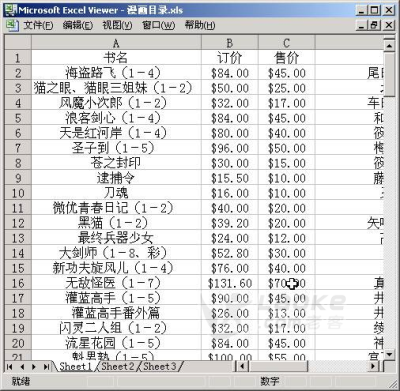Jump to last sheet tab arrow
400x391 pixels.
click(x=46, y=367)
